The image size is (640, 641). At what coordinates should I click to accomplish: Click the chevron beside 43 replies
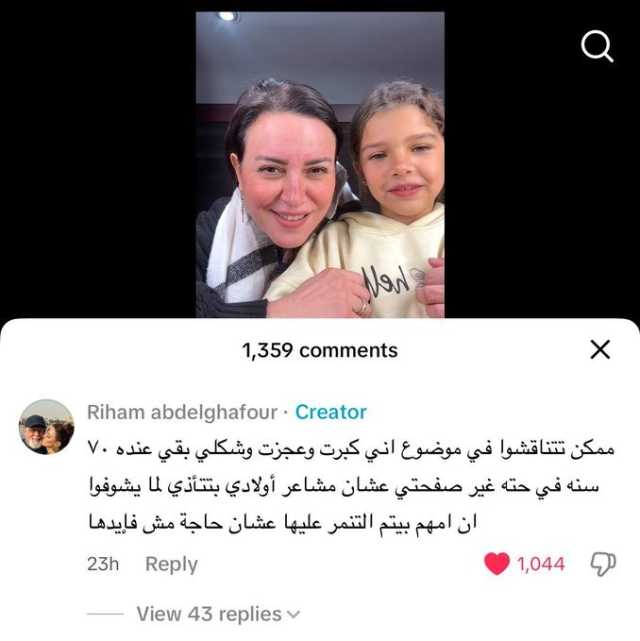[294, 614]
